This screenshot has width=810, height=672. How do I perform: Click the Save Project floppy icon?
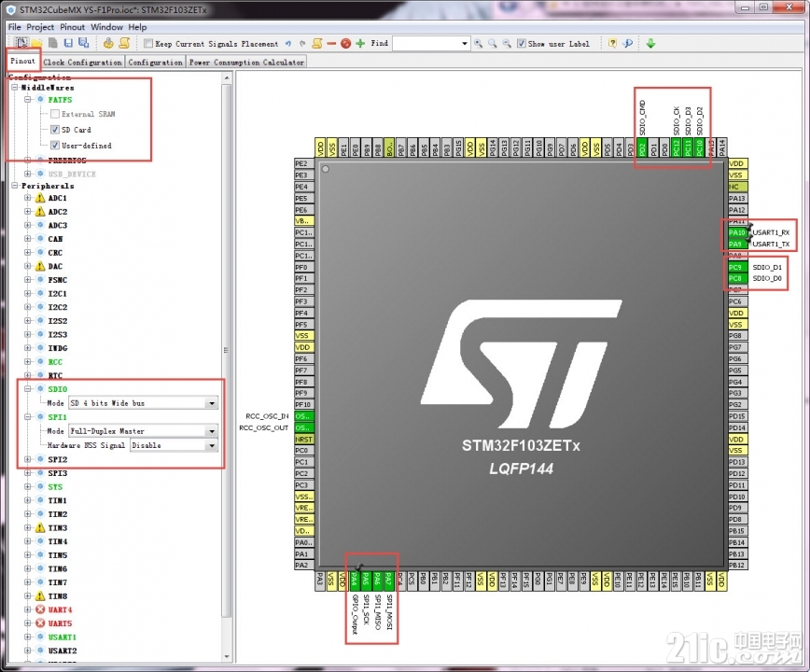(68, 43)
